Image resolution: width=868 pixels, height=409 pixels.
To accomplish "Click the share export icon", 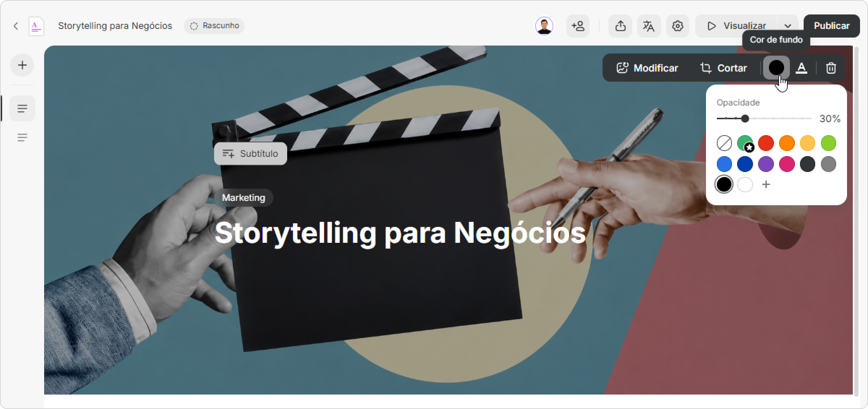I will pos(620,26).
